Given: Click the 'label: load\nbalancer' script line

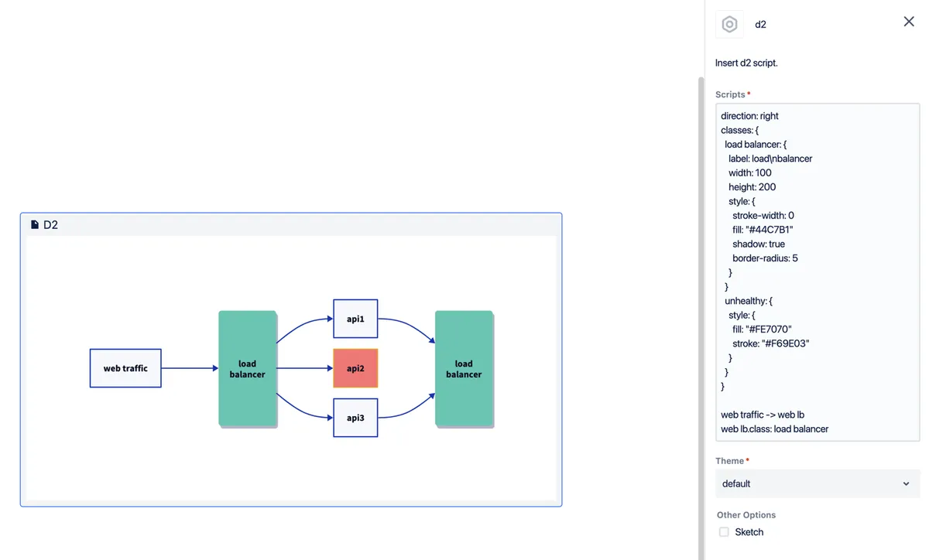Looking at the screenshot, I should (770, 159).
